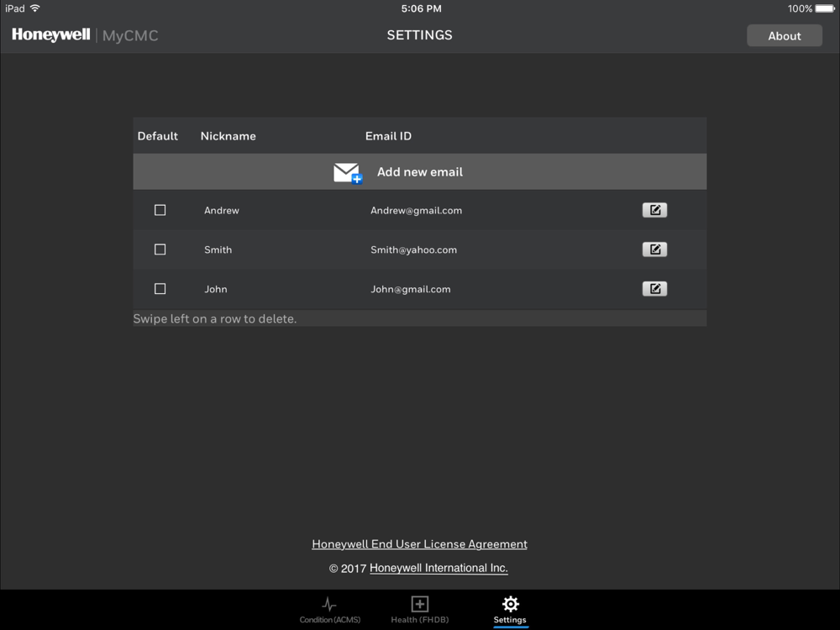Switch to Health (FHDB) tab label
Screen dimensions: 840x630
419,620
